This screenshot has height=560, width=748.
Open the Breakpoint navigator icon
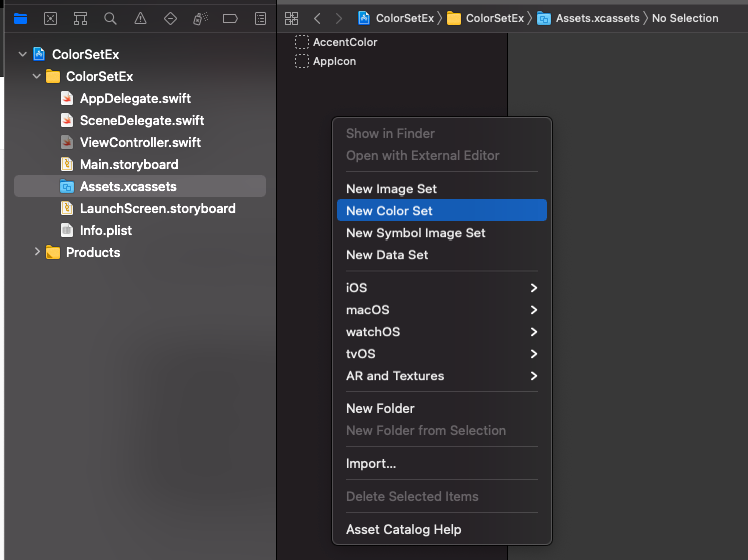tap(230, 19)
